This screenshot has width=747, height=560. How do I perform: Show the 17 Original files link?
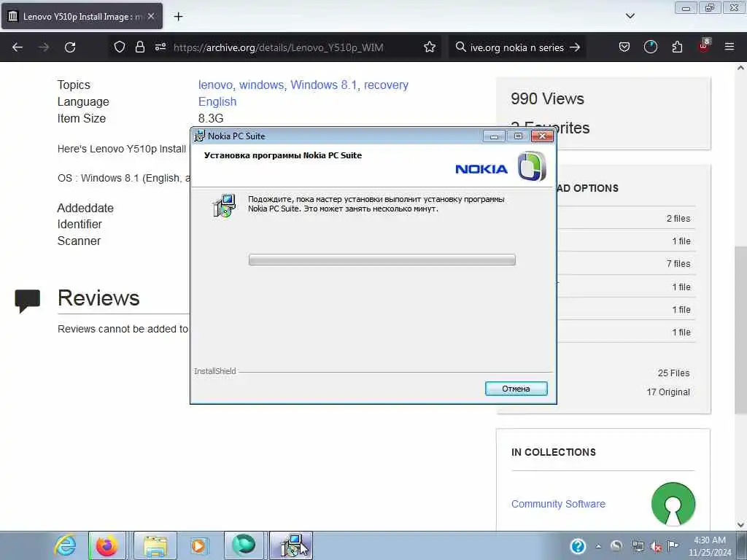[x=668, y=392]
